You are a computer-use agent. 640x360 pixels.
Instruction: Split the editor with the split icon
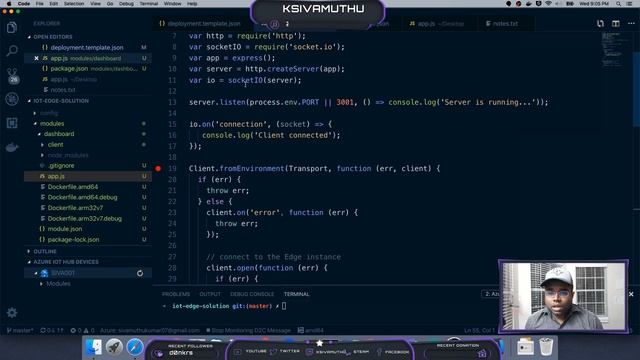[x=616, y=24]
